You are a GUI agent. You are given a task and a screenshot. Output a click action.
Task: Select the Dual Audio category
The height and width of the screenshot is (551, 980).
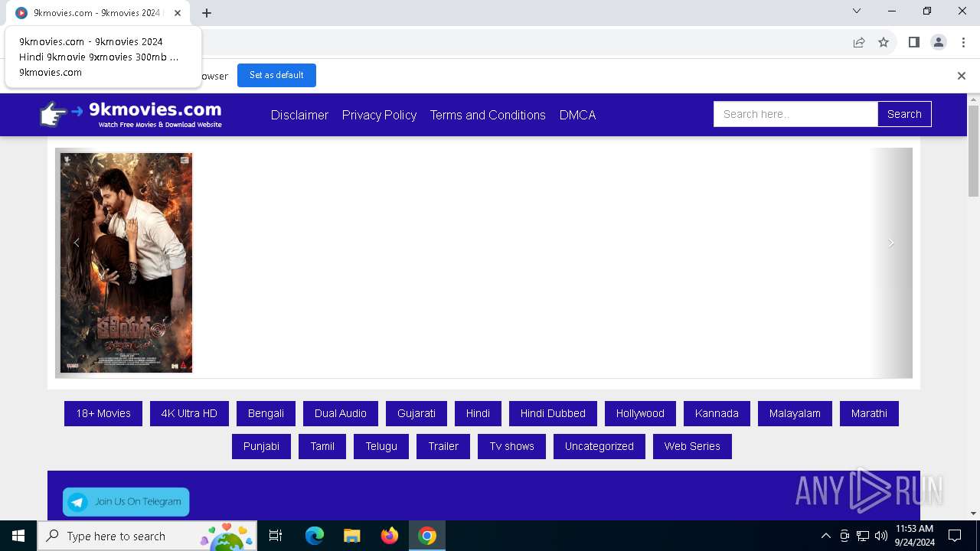coord(341,413)
